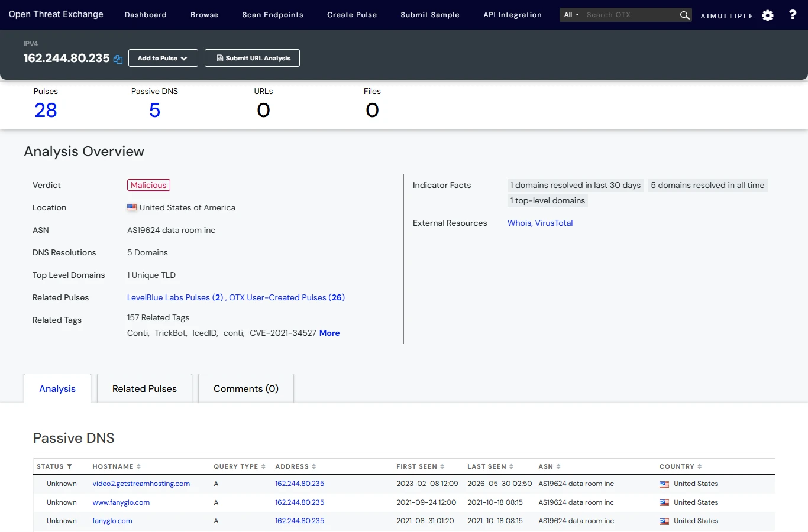
Task: Click the 1 top-level domains badge
Action: [x=548, y=200]
